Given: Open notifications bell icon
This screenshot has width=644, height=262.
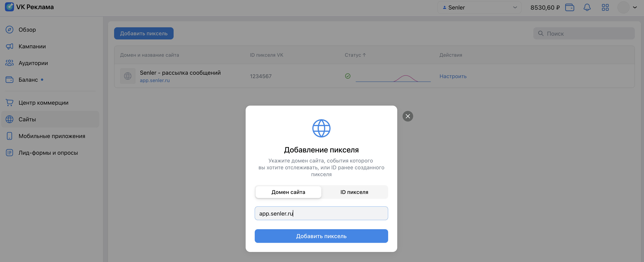Looking at the screenshot, I should click(x=587, y=8).
